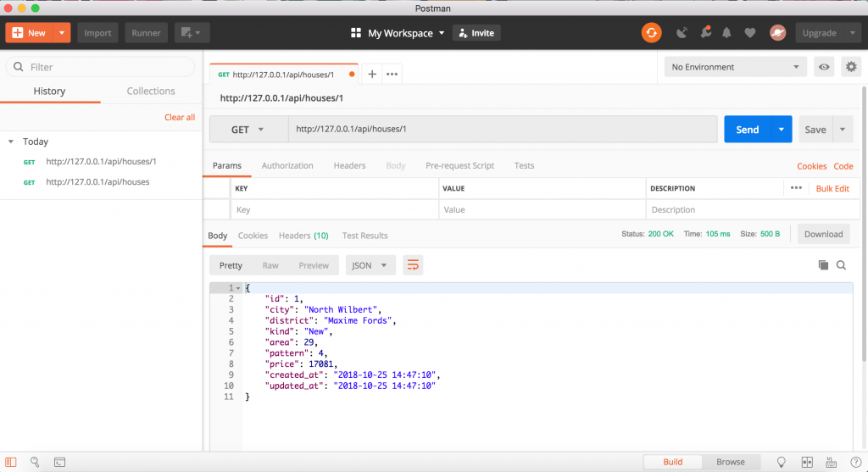Click the filter search magnifier icon
The image size is (868, 472).
[x=19, y=67]
